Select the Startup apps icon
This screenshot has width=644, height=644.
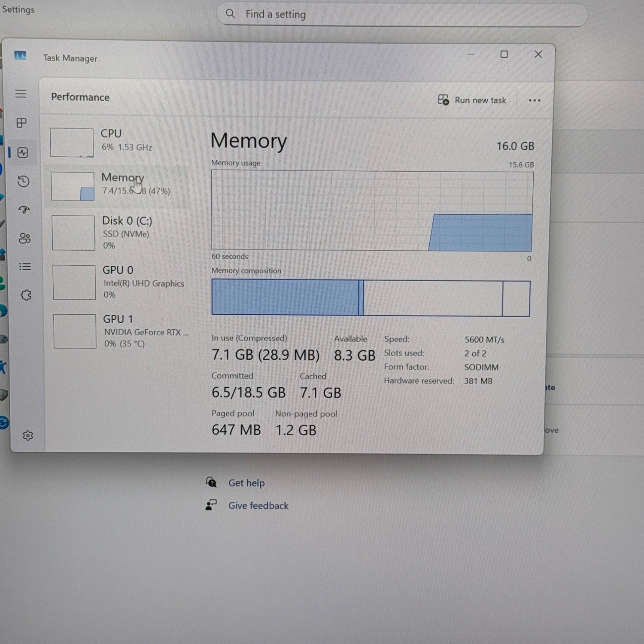pyautogui.click(x=24, y=210)
